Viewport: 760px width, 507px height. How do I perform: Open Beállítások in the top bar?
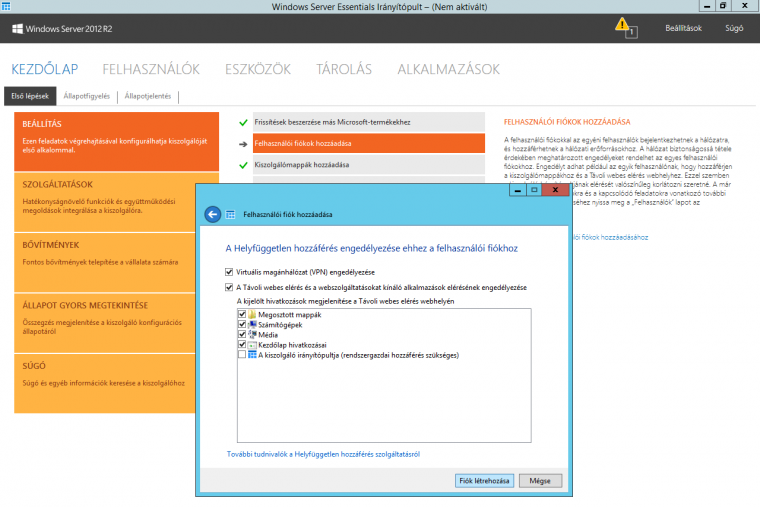click(683, 28)
